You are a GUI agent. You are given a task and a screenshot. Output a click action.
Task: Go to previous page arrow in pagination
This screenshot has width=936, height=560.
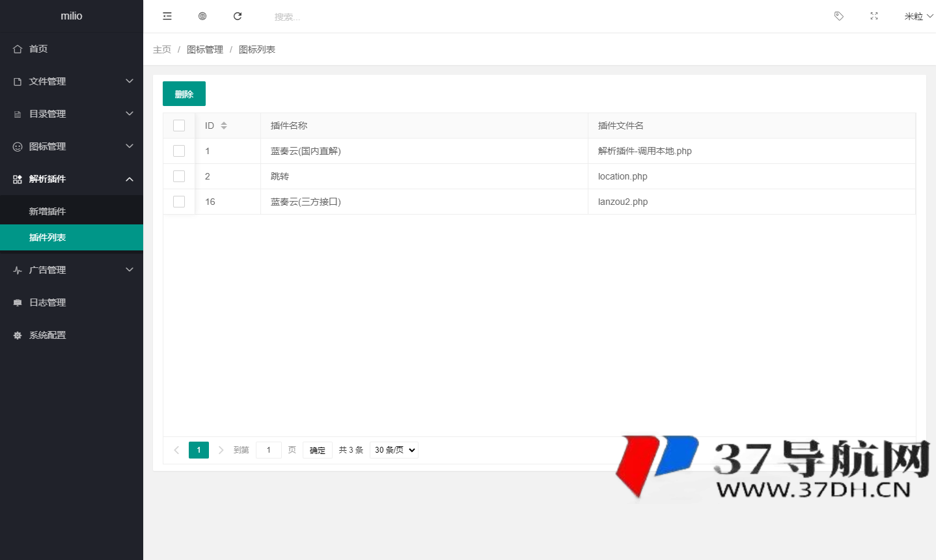click(x=176, y=450)
